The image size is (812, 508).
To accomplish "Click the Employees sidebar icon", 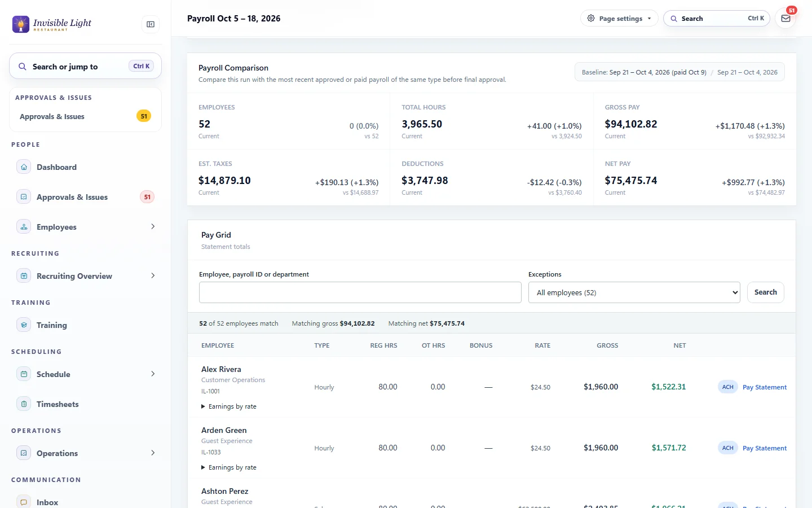I will (24, 227).
